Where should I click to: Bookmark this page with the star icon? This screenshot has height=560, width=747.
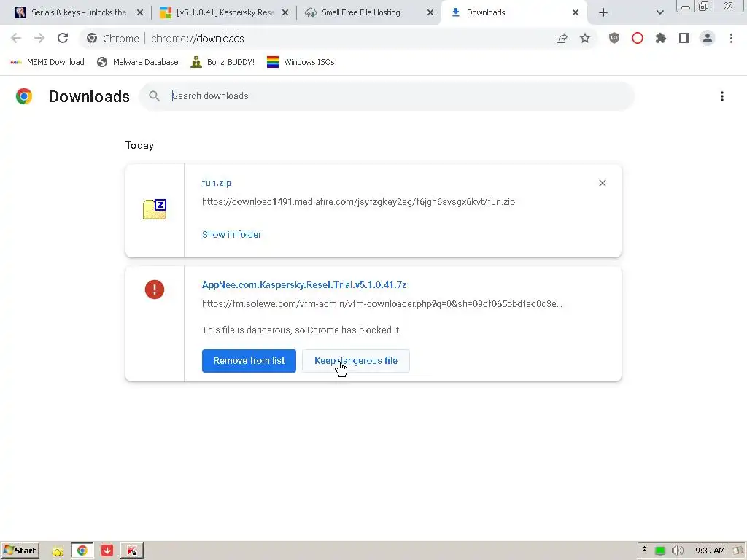(585, 39)
